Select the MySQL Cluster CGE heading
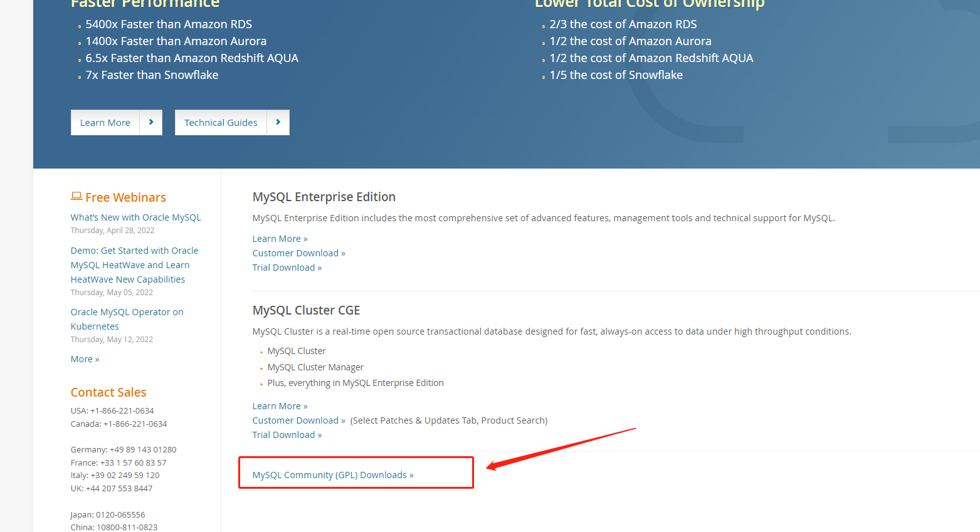The image size is (980, 532). tap(307, 310)
